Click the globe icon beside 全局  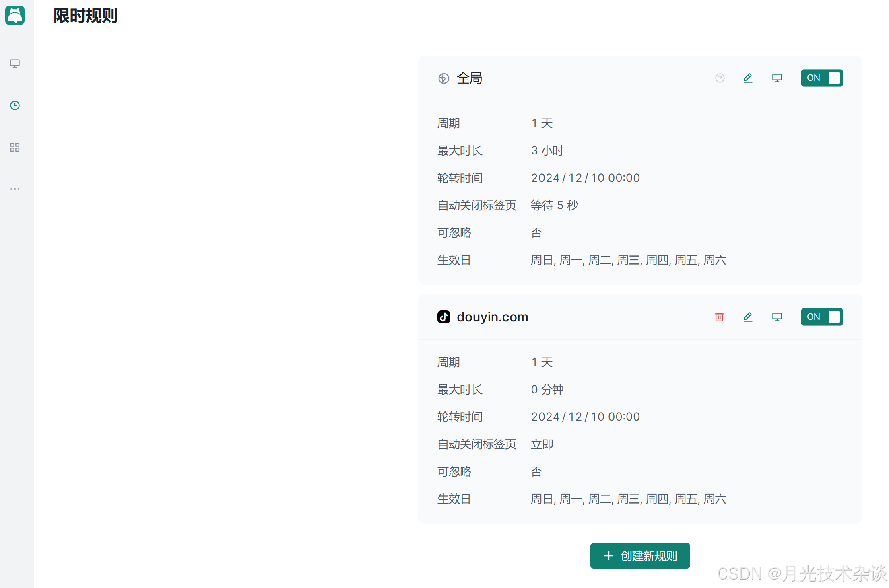[443, 78]
